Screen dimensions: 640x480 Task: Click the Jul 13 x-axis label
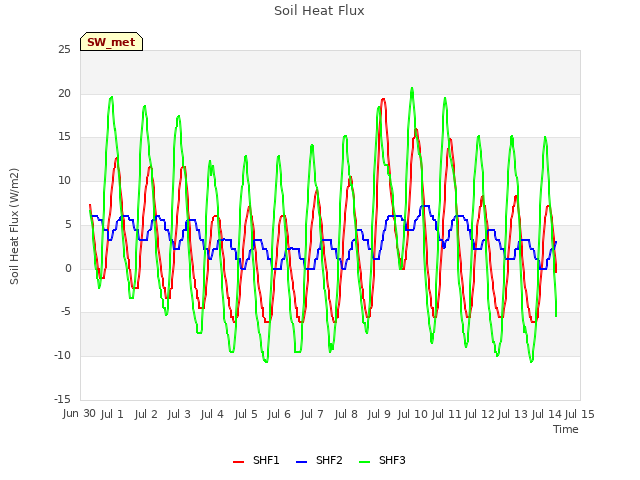513,414
